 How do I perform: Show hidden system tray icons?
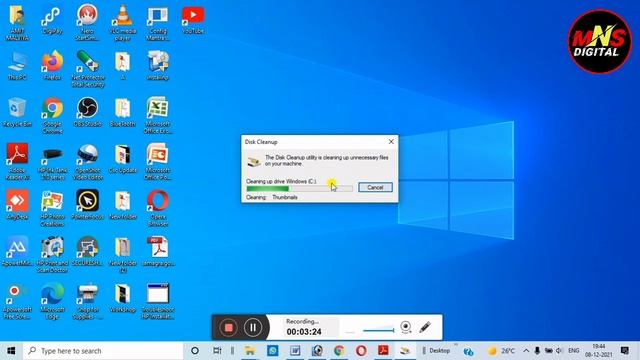[526, 351]
